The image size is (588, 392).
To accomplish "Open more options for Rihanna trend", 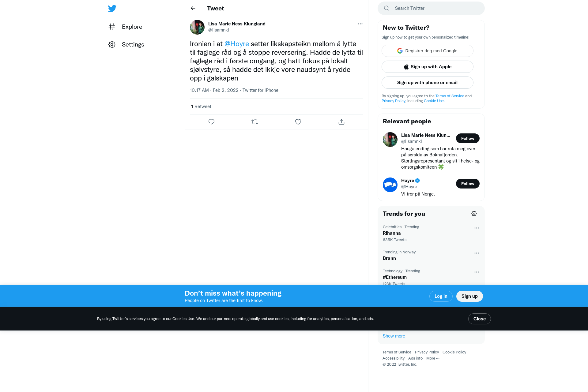I will click(x=477, y=228).
